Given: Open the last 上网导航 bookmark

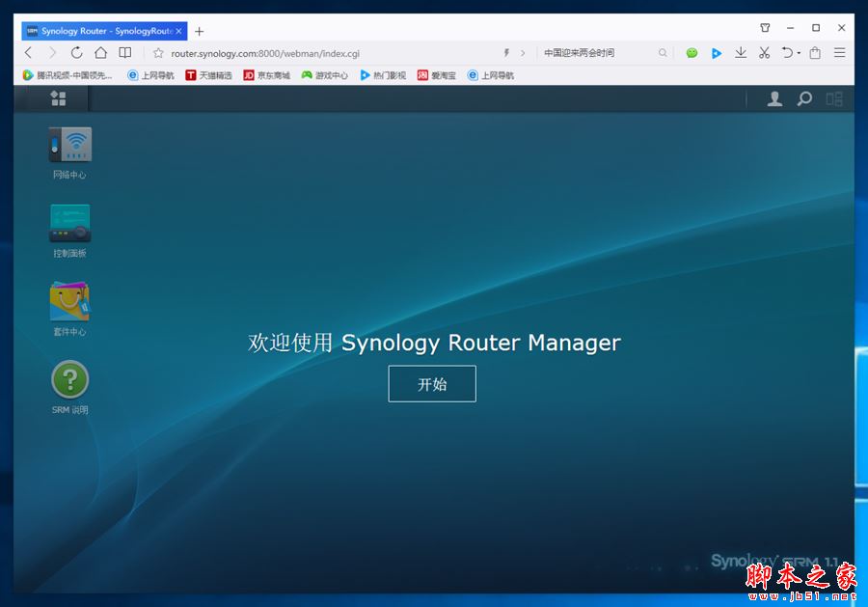Looking at the screenshot, I should pyautogui.click(x=491, y=74).
